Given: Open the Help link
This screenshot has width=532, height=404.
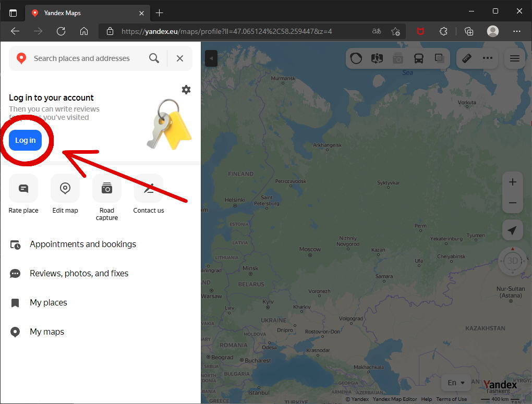Looking at the screenshot, I should pyautogui.click(x=427, y=399).
